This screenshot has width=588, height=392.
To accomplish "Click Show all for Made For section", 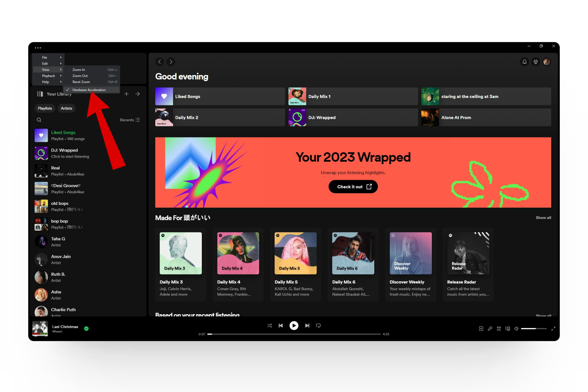I will pos(543,218).
